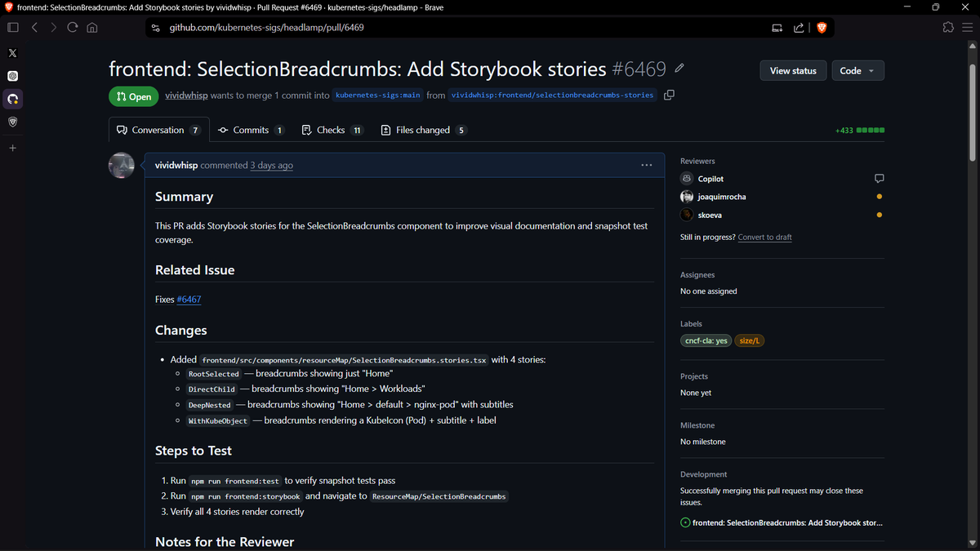The width and height of the screenshot is (980, 551).
Task: Click the 'npm run frontend:storybook' code text
Action: pos(246,496)
